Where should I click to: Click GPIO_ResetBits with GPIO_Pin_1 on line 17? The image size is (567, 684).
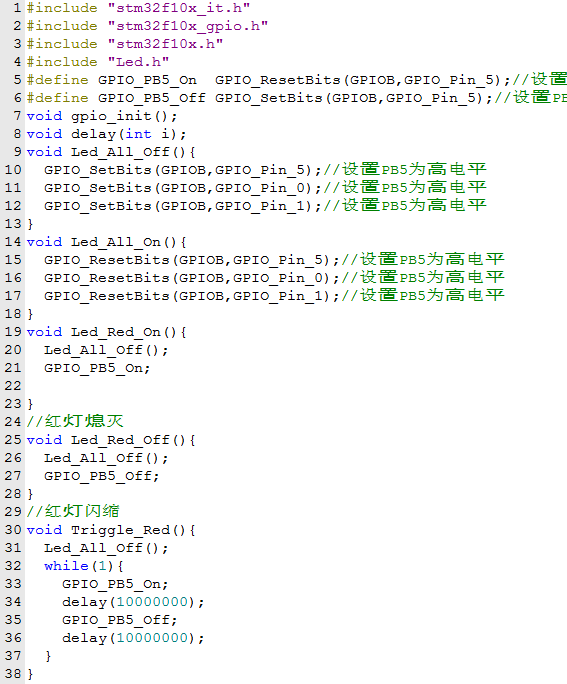coord(192,296)
